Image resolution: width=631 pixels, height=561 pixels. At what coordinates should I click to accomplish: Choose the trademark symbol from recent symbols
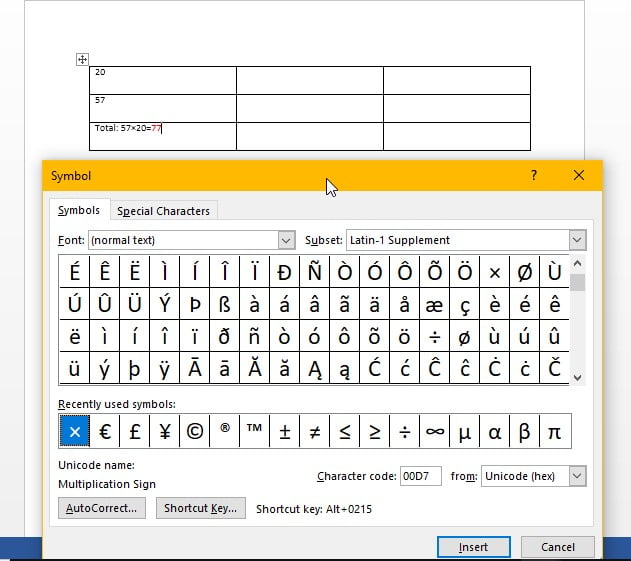255,431
